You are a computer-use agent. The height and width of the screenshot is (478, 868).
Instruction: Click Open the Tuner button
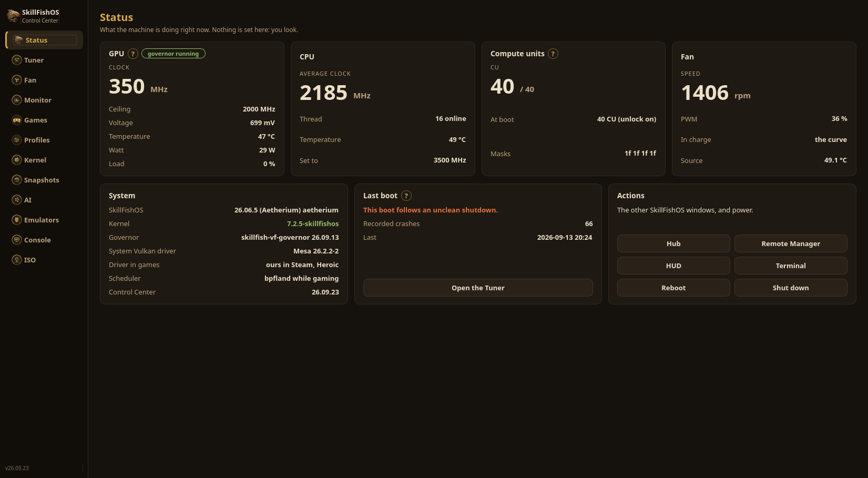(478, 288)
